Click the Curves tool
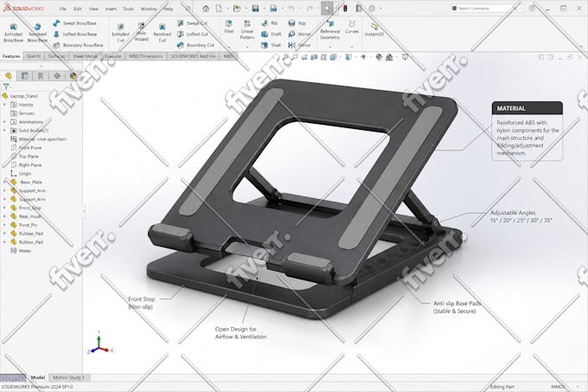The height and width of the screenshot is (392, 588). pyautogui.click(x=351, y=27)
